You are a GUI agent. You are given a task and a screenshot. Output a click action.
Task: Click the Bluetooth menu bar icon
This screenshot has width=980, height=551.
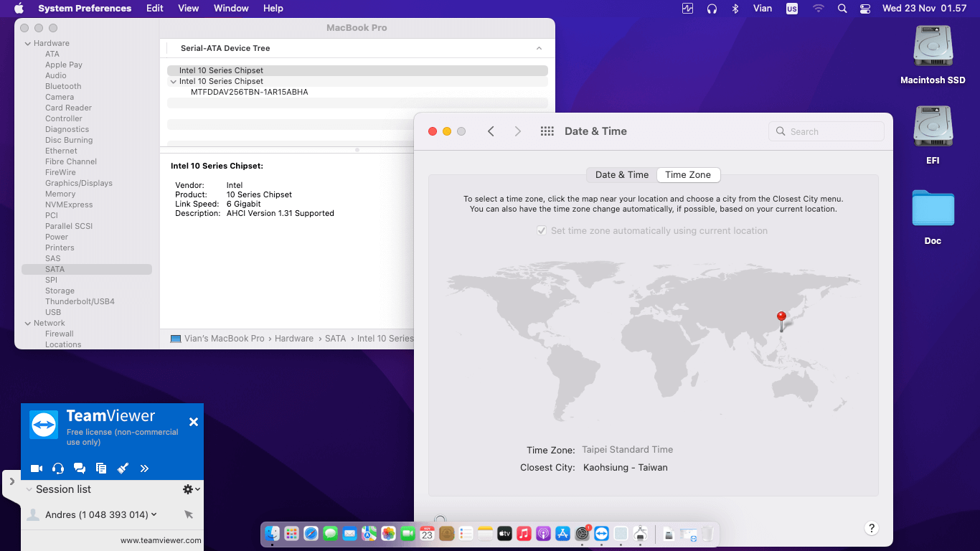(x=735, y=9)
